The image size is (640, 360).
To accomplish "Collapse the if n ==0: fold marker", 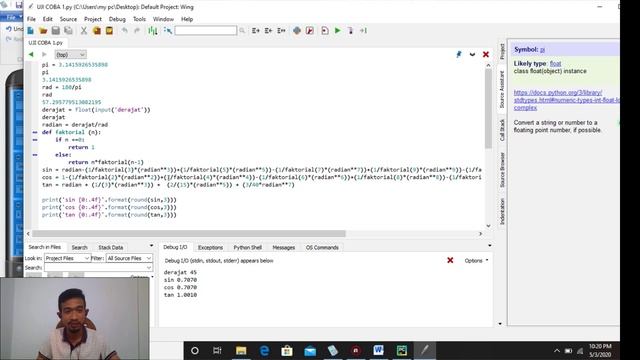I will tap(35, 140).
